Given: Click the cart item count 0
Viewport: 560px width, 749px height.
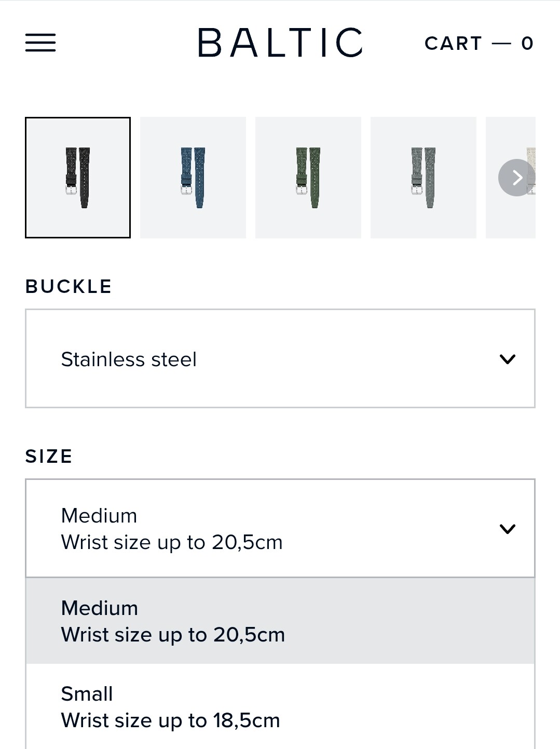Looking at the screenshot, I should click(527, 43).
